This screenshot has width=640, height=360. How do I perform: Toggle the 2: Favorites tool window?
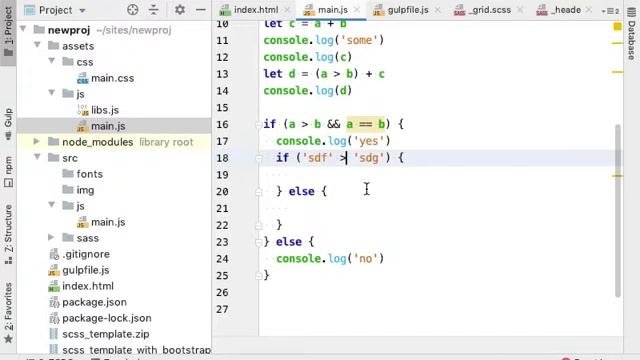pos(8,313)
